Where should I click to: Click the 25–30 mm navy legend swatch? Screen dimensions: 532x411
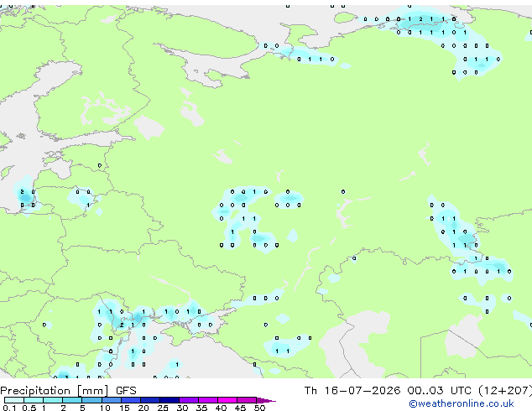click(x=170, y=400)
